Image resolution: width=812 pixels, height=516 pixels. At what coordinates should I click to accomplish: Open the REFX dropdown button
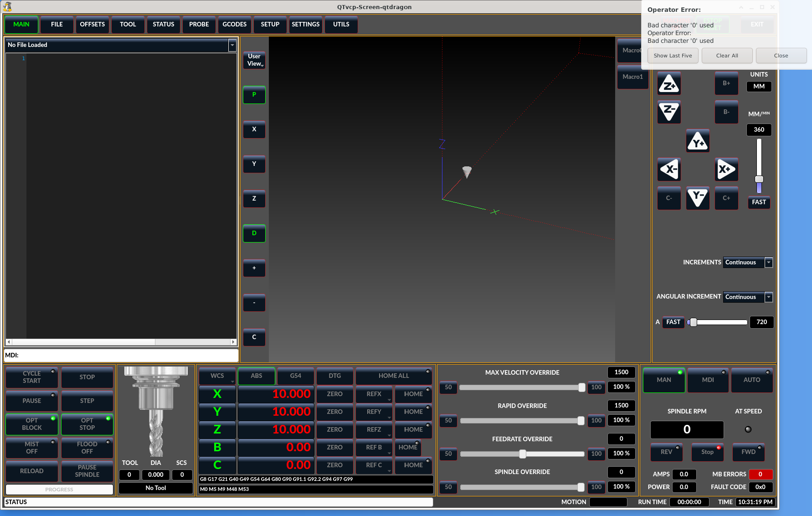(374, 394)
